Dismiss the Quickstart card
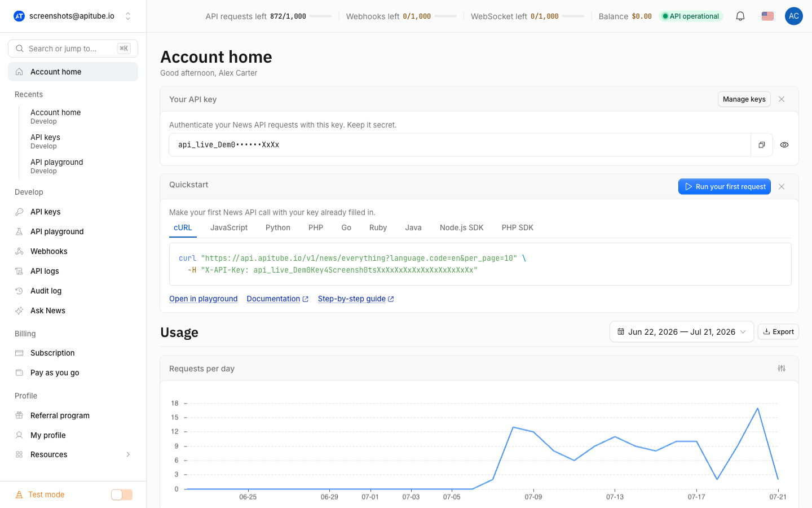This screenshot has width=812, height=508. [782, 187]
